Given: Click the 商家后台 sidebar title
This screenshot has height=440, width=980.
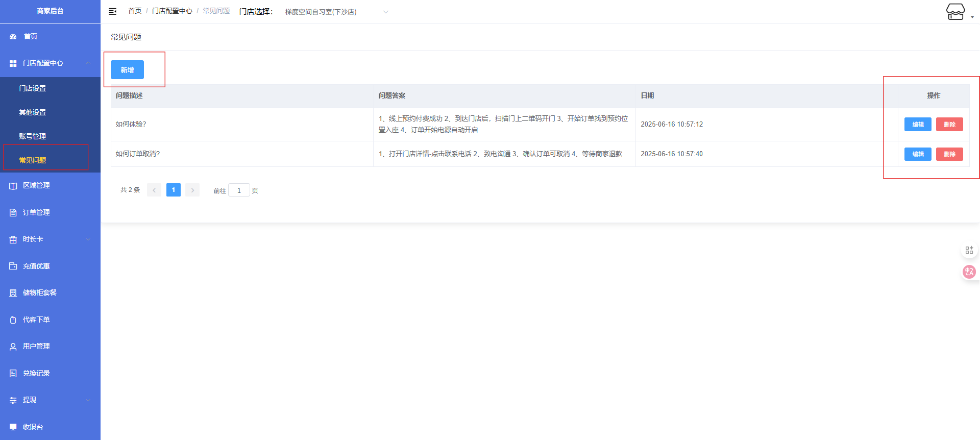Looking at the screenshot, I should pos(50,11).
